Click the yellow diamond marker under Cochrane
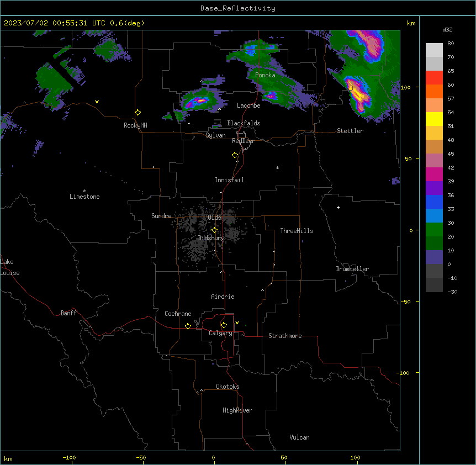This screenshot has height=465, width=476. pyautogui.click(x=188, y=326)
